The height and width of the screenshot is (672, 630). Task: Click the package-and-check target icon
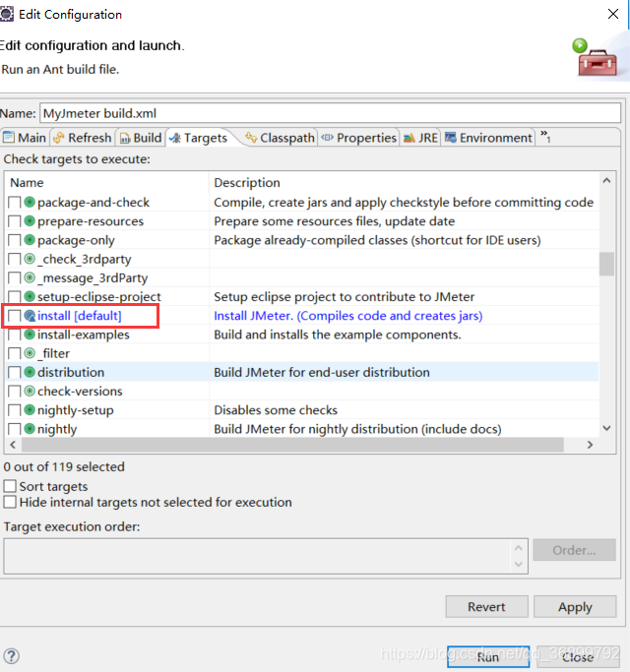[x=30, y=202]
